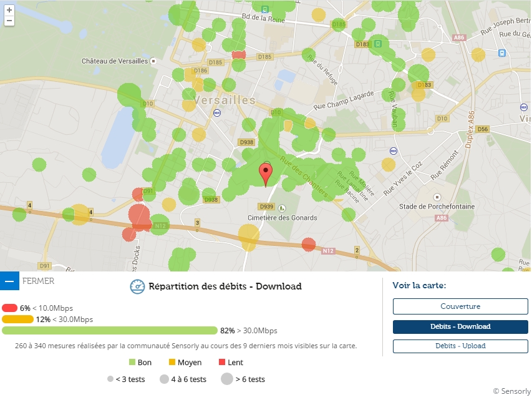Zoom in on the map
The height and width of the screenshot is (410, 532).
[9, 10]
